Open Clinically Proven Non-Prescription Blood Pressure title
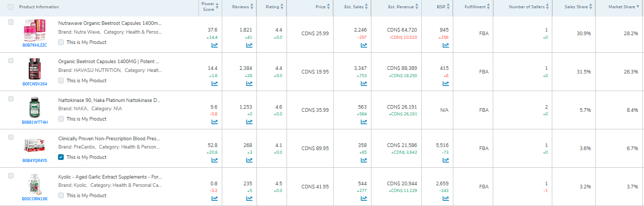The width and height of the screenshot is (644, 206). tap(109, 138)
